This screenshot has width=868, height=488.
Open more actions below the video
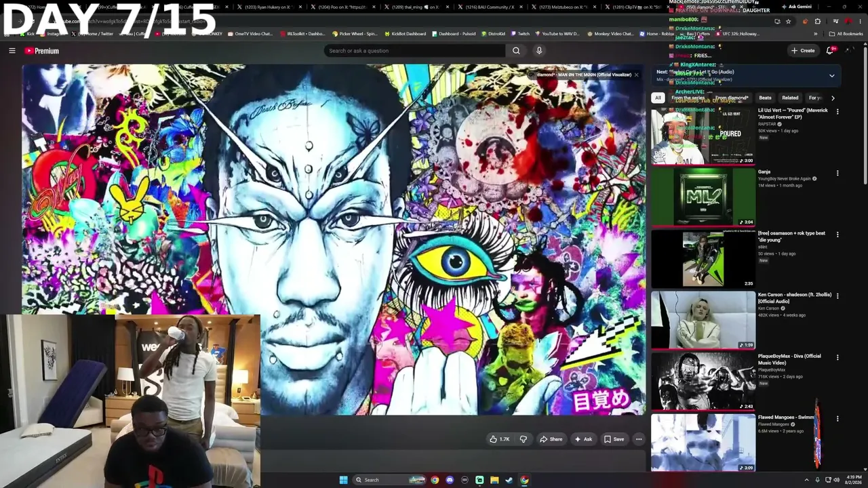click(x=638, y=439)
